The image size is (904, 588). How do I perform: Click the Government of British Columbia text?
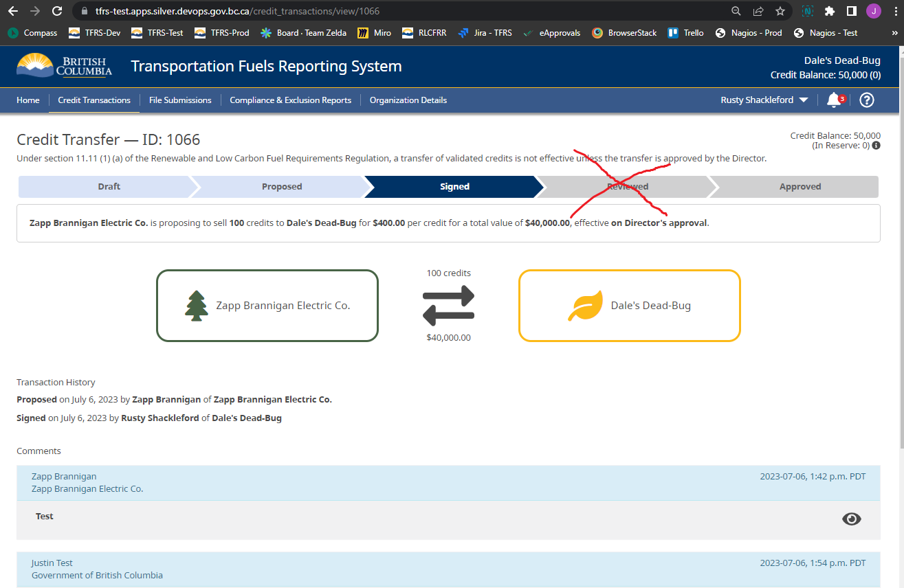point(97,575)
